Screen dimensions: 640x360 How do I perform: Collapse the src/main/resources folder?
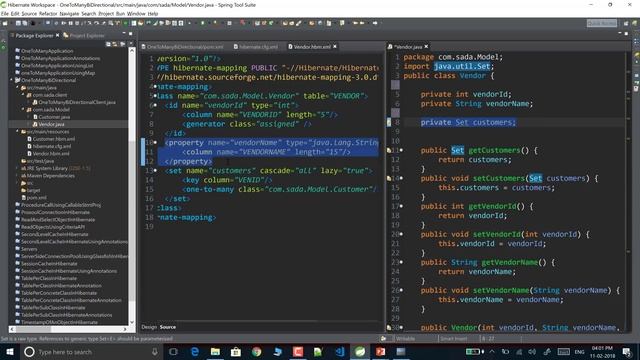tap(18, 131)
